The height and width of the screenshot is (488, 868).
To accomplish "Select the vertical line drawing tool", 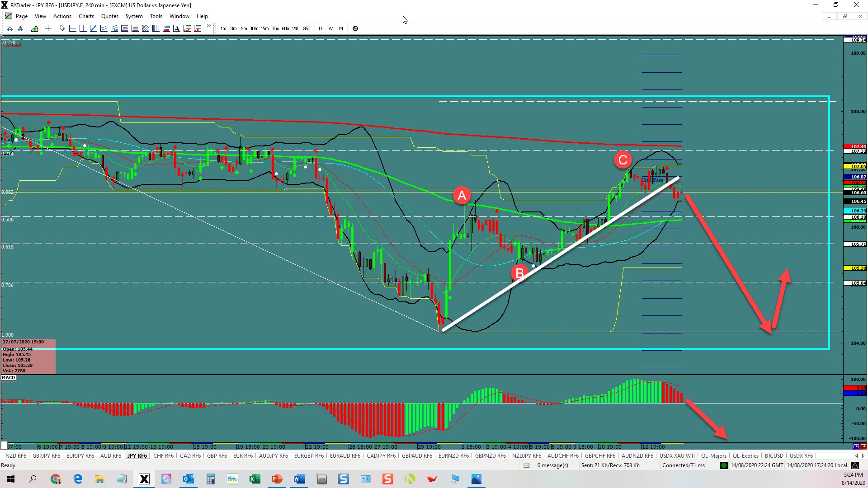I will click(83, 28).
